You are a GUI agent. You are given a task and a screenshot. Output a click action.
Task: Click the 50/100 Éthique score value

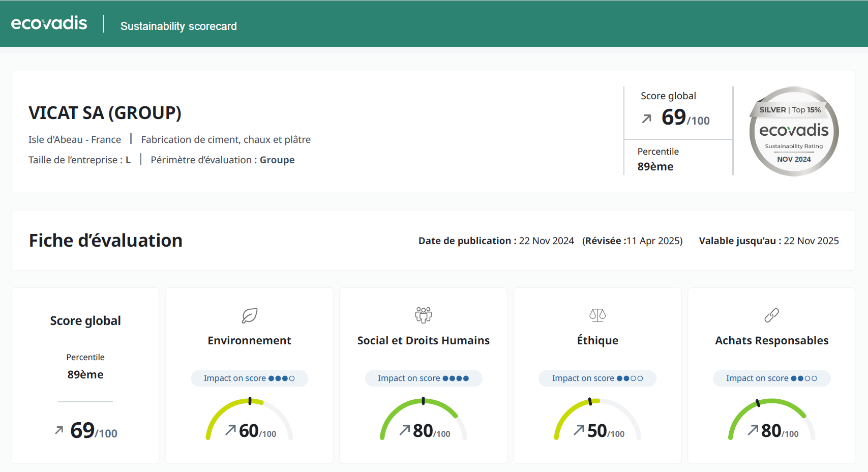(606, 431)
